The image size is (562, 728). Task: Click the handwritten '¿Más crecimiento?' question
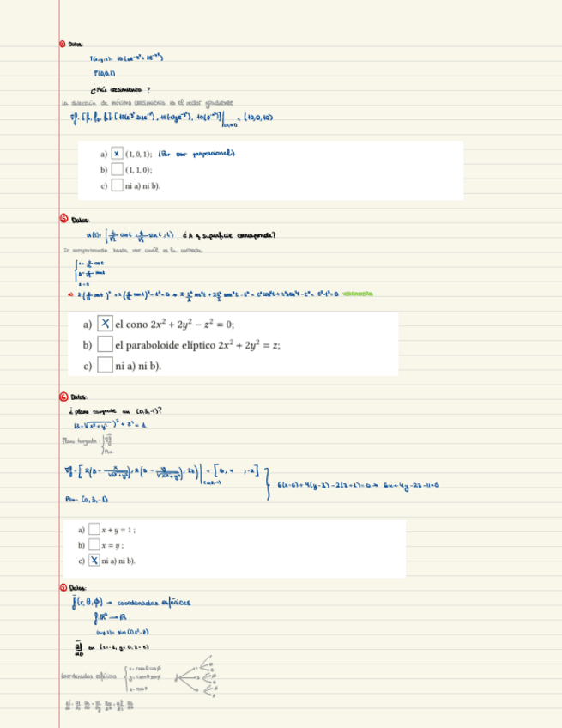[x=121, y=89]
